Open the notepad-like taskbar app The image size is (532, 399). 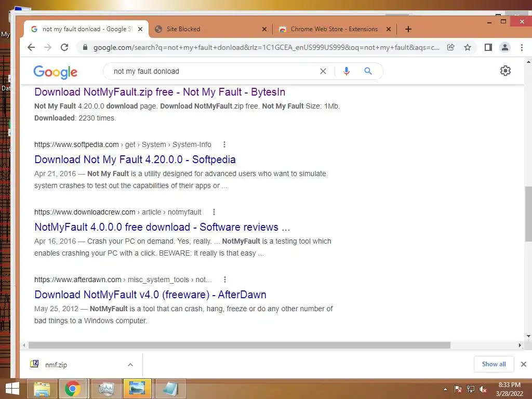coord(170,389)
